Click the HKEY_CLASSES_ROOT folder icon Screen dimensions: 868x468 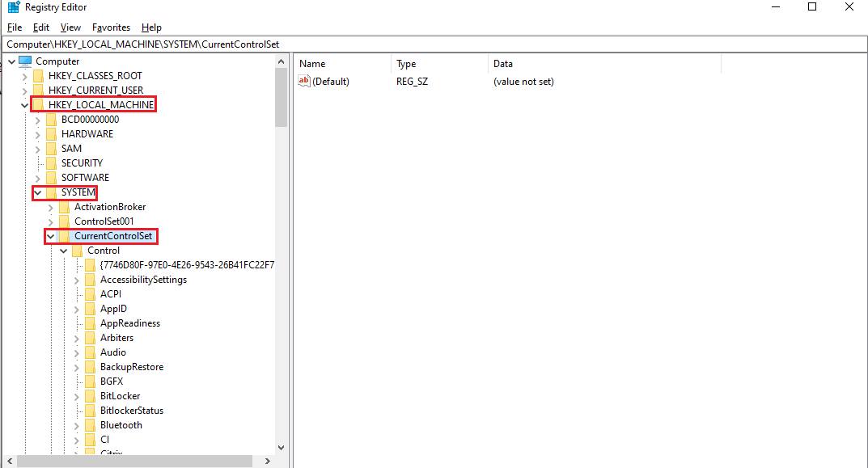pyautogui.click(x=38, y=75)
